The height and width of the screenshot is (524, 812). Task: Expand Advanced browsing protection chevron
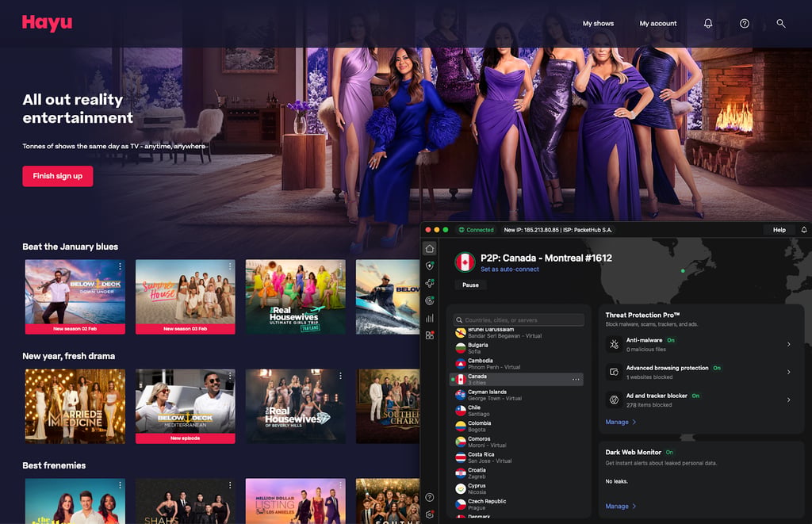[x=789, y=372]
